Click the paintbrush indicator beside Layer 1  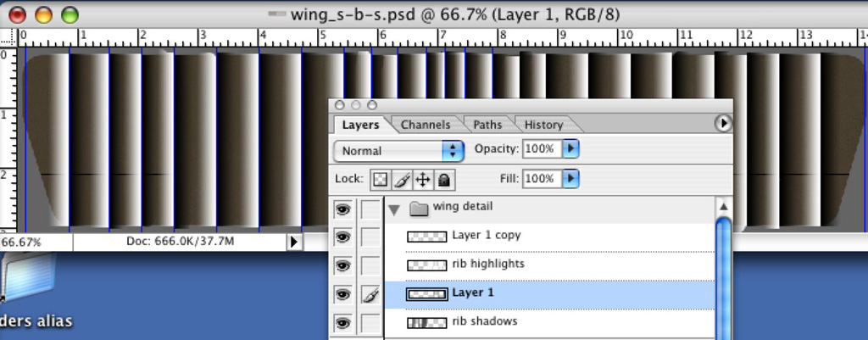click(x=371, y=295)
